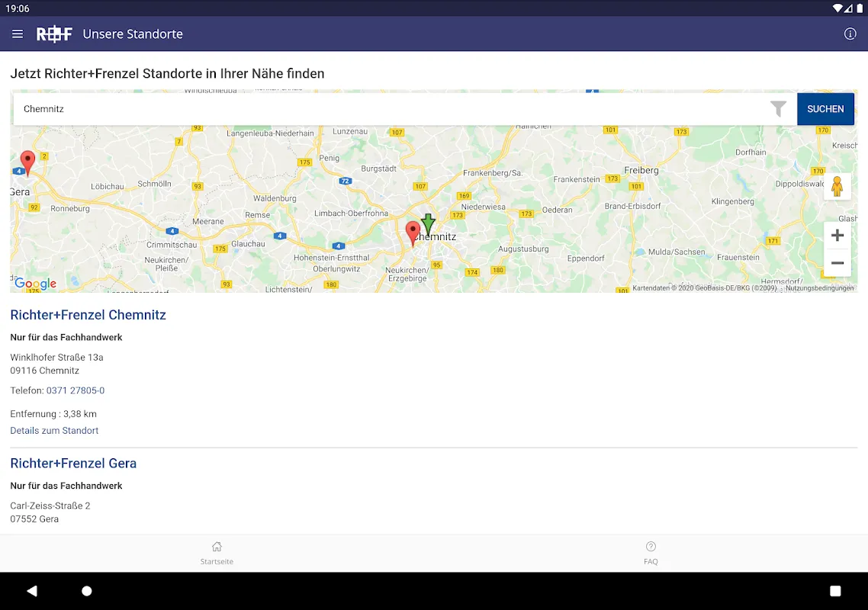Tap the green arrow location marker
The height and width of the screenshot is (610, 868).
coord(428,225)
